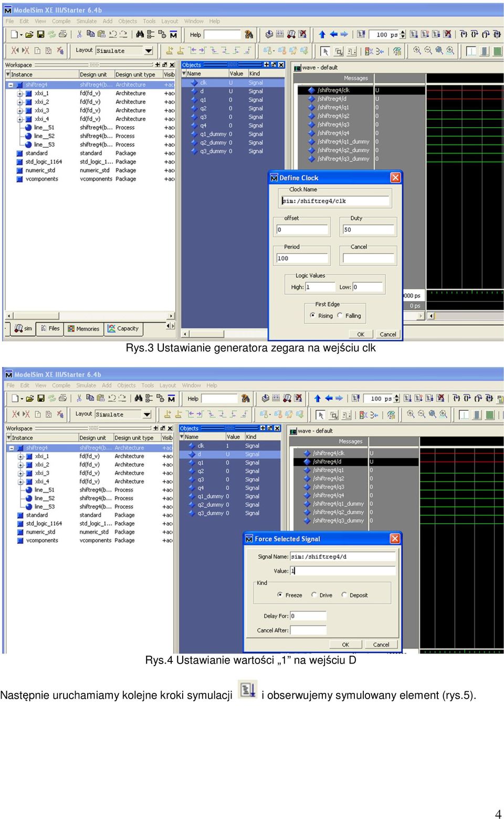Click OK in Force Selected Signal dialog
Viewport: 504px width, 819px height.
[345, 645]
